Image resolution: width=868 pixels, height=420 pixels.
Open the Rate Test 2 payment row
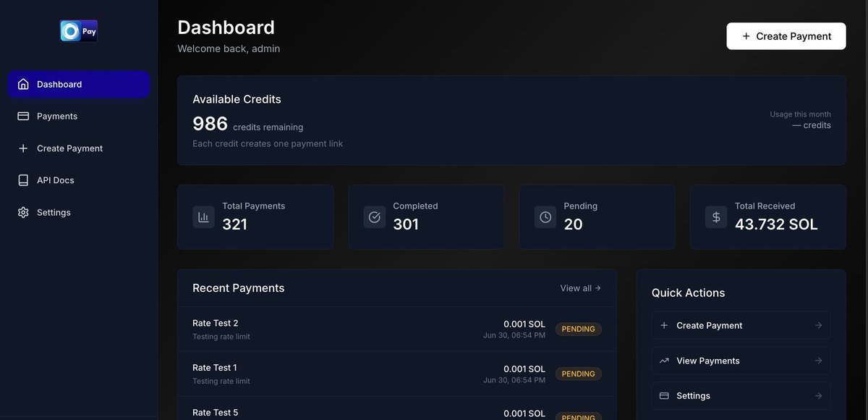click(x=397, y=329)
